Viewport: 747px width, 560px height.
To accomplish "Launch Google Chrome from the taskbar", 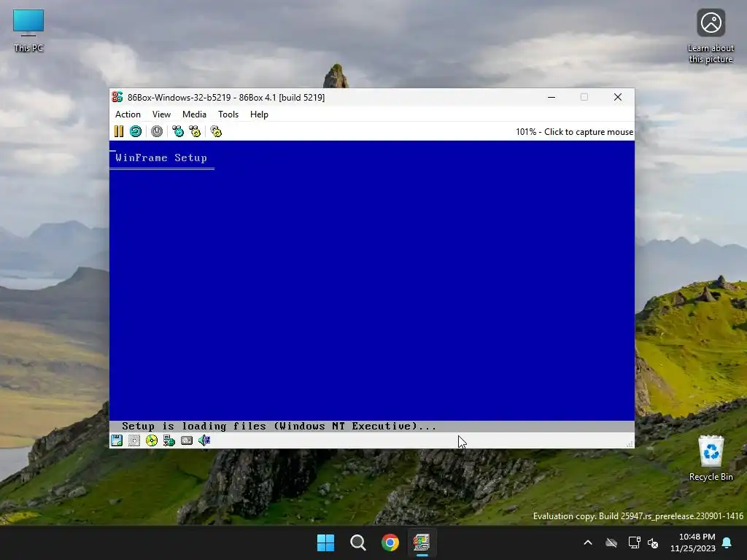I will point(390,542).
